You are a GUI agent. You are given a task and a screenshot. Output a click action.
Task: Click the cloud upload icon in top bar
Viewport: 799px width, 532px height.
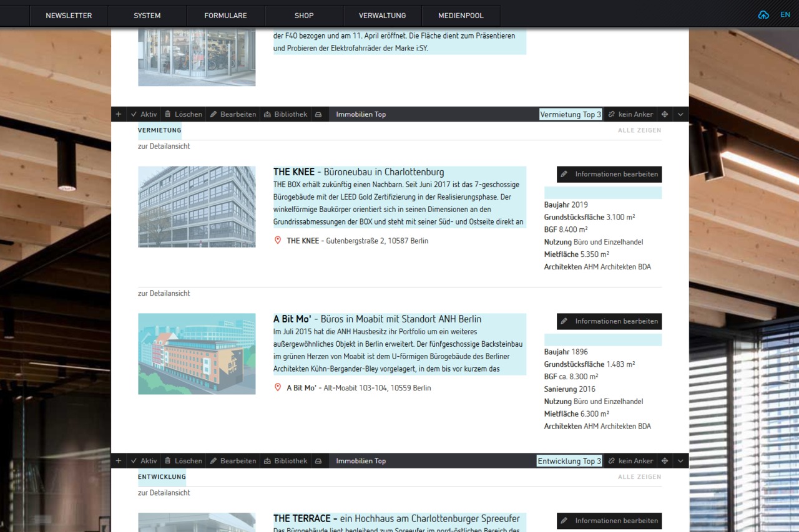(763, 14)
